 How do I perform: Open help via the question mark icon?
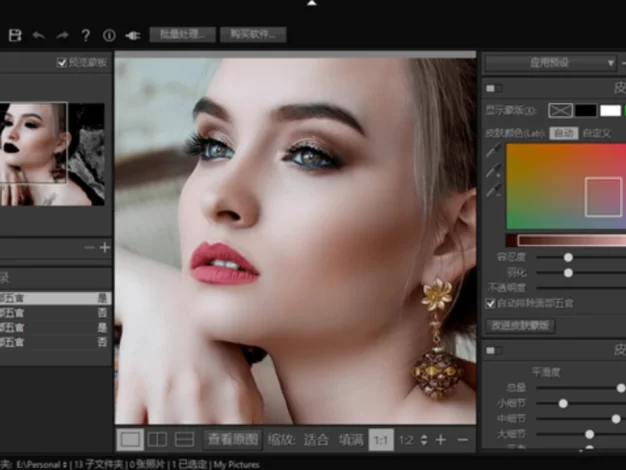tap(85, 36)
